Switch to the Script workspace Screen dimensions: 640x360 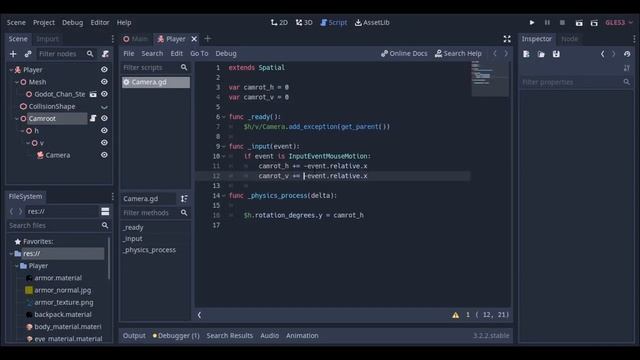coord(333,22)
